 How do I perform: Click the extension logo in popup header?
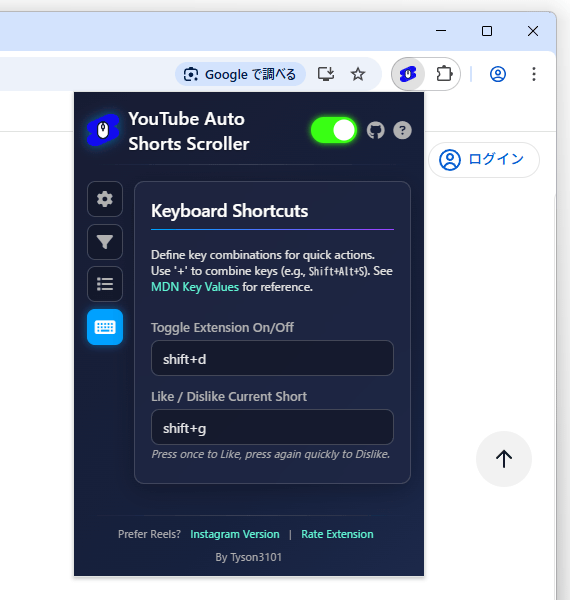[x=103, y=130]
